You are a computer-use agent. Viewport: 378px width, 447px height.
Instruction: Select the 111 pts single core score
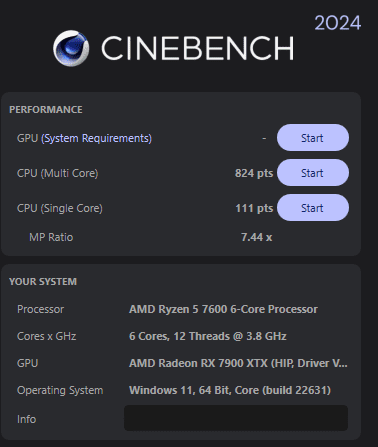[254, 208]
